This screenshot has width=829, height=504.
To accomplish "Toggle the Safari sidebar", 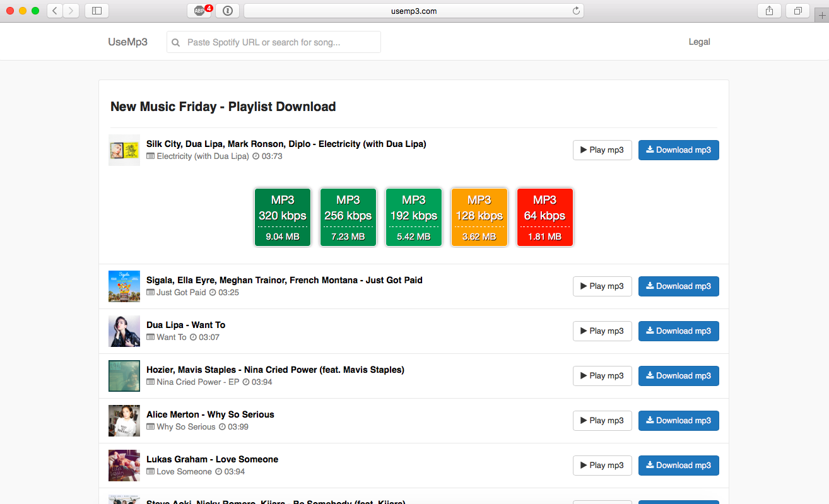I will 97,10.
